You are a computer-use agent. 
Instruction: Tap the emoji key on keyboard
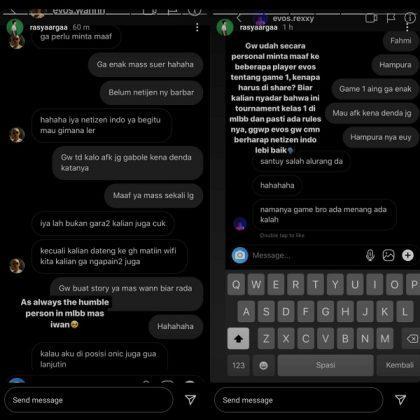[263, 365]
